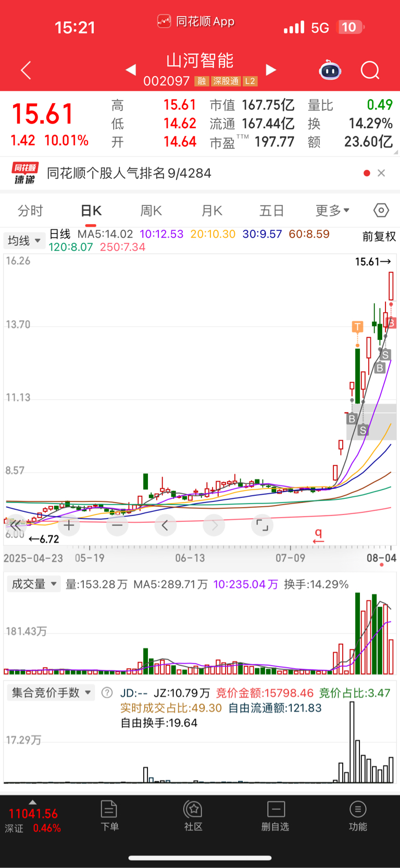This screenshot has height=868, width=400.
Task: Dismiss the popularity ranking banner with X
Action: [381, 173]
